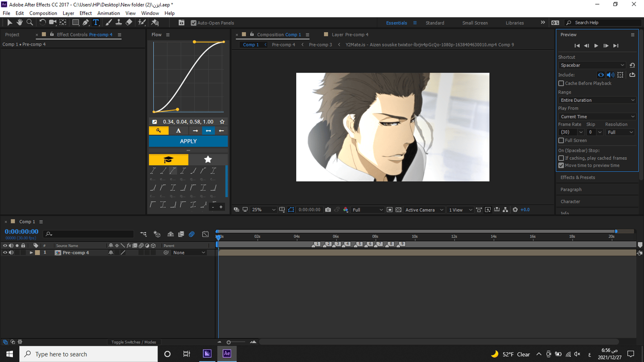Image resolution: width=644 pixels, height=362 pixels.
Task: Select the Pen tool
Action: 86,22
